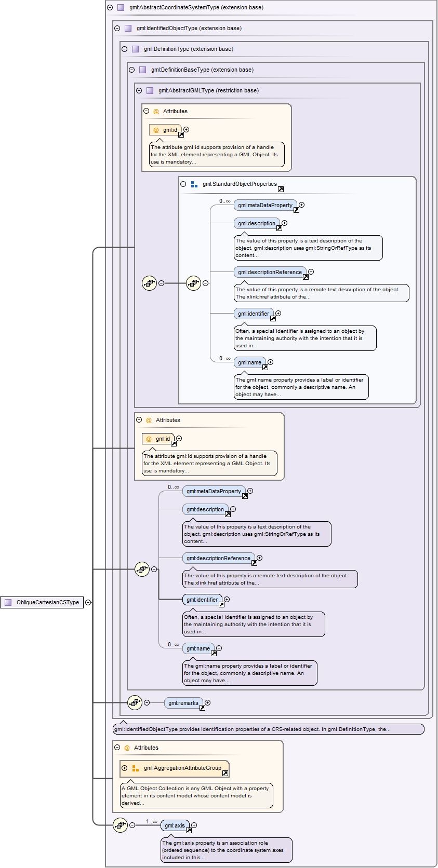Expand the gml:AggregationAttributeGroup node
This screenshot has width=438, height=868.
(x=124, y=768)
